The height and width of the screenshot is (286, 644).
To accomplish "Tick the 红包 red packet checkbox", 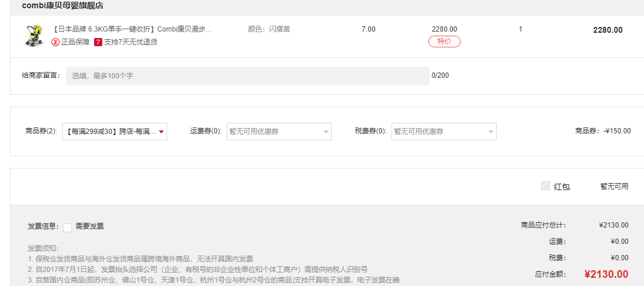I will [x=545, y=186].
